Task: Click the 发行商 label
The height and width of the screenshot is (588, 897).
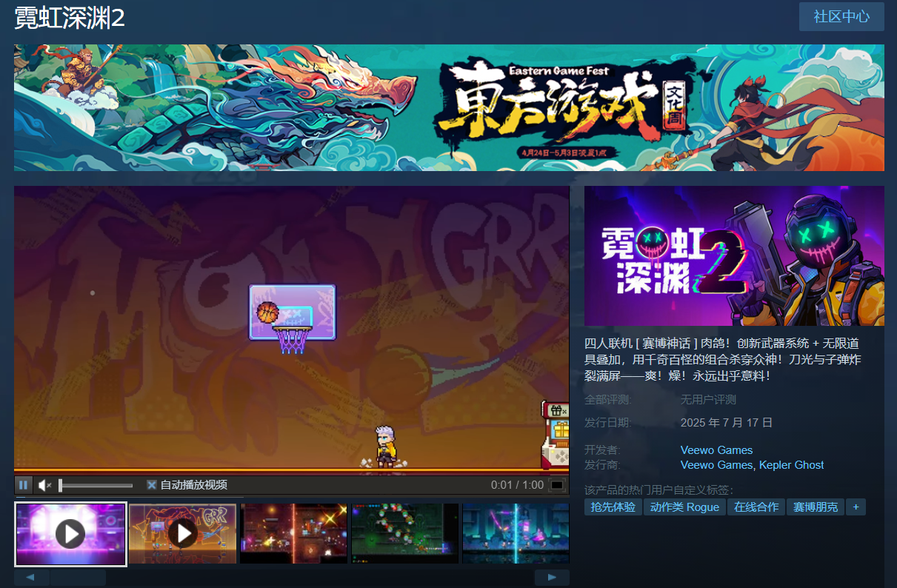Action: pyautogui.click(x=603, y=465)
